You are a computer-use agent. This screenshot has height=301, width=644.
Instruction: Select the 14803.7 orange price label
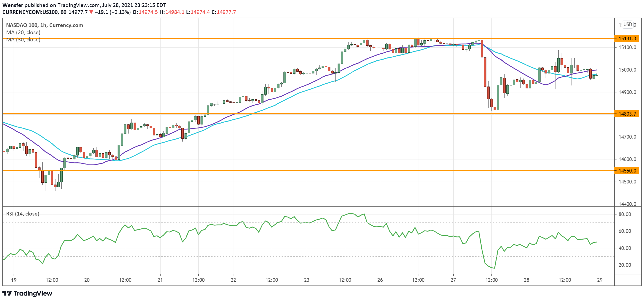[x=627, y=114]
